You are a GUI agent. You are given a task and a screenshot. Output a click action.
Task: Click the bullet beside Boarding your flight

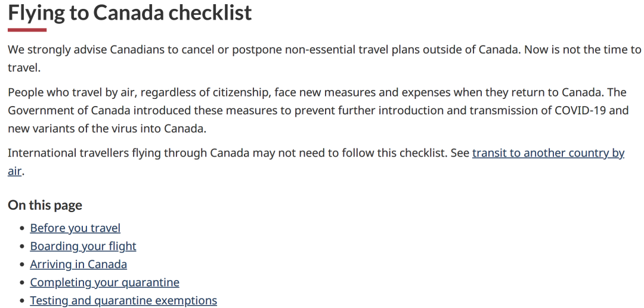[22, 247]
